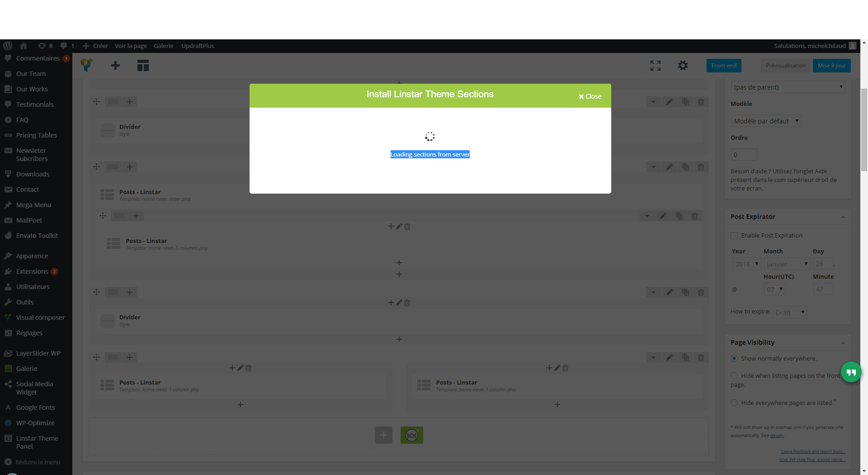Viewport: 868px width, 475px height.
Task: Open Créer menu in admin bar
Action: (95, 46)
